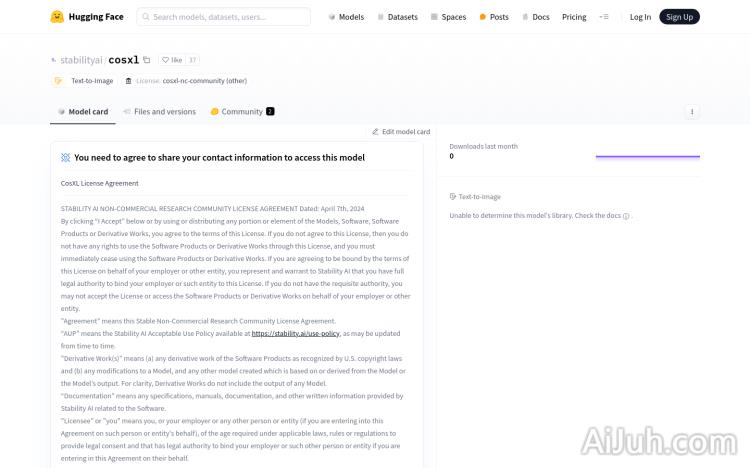Click the docs info icon
The width and height of the screenshot is (750, 468).
[x=626, y=216]
